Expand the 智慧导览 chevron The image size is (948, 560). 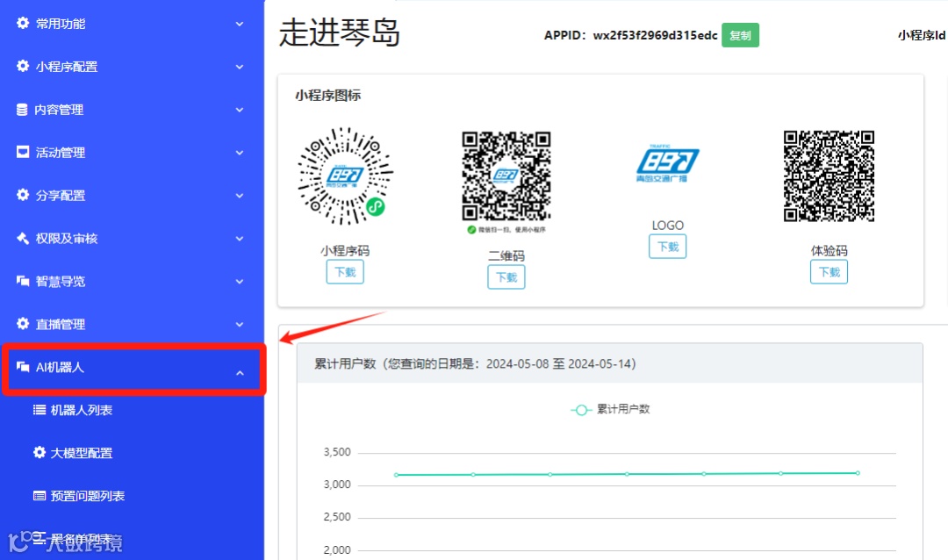(240, 282)
